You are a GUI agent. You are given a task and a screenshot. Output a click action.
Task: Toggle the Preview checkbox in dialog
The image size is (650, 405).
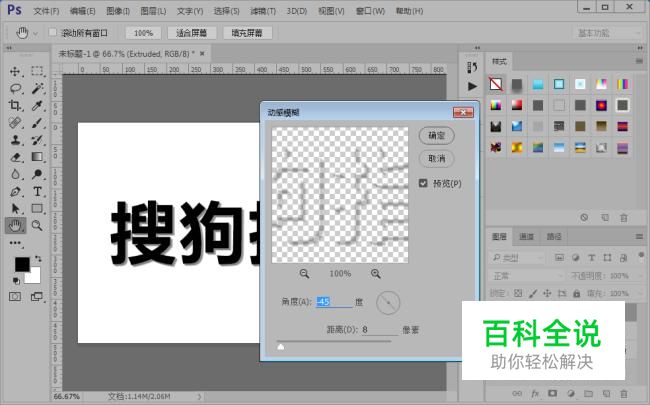[423, 183]
